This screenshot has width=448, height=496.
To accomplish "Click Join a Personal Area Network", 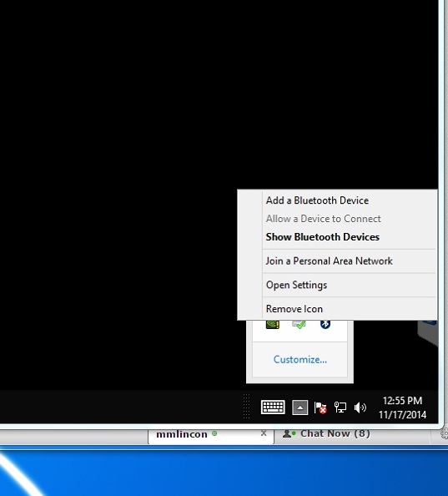I will 337,261.
